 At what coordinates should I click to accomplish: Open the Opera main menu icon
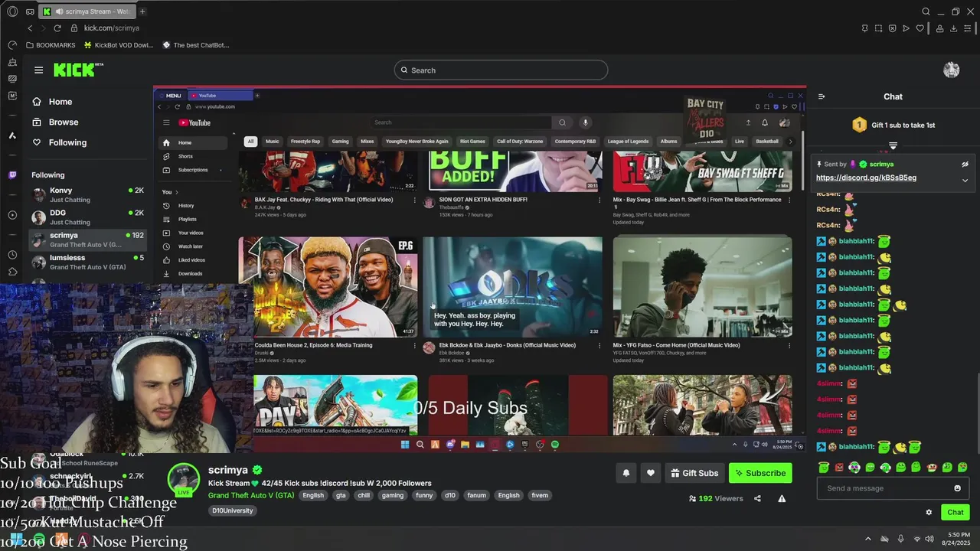pyautogui.click(x=12, y=11)
